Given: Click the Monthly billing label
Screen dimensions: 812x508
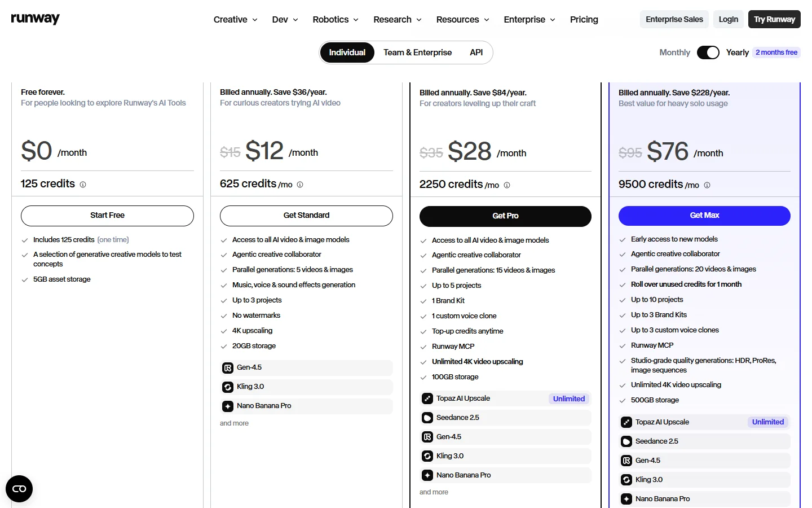Looking at the screenshot, I should (x=674, y=52).
